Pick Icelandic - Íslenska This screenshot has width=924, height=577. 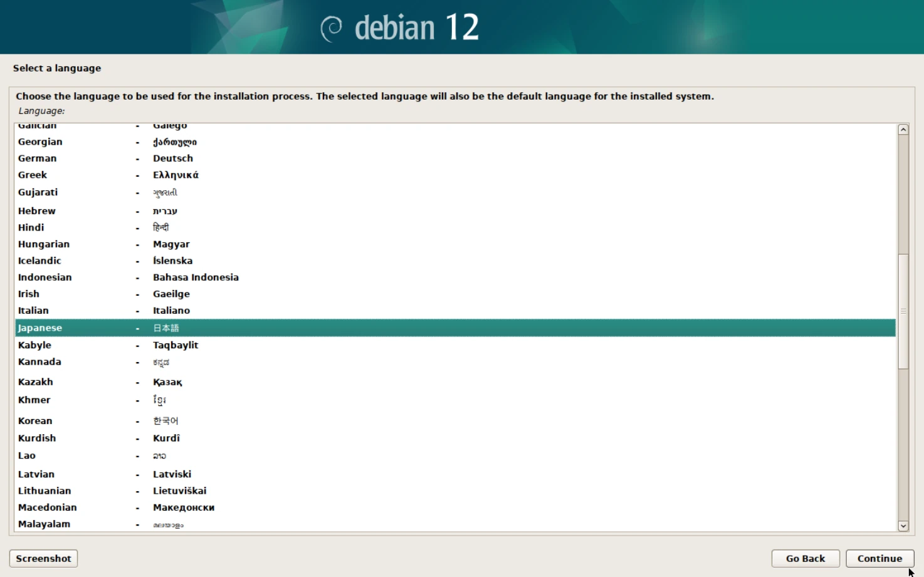pyautogui.click(x=455, y=261)
